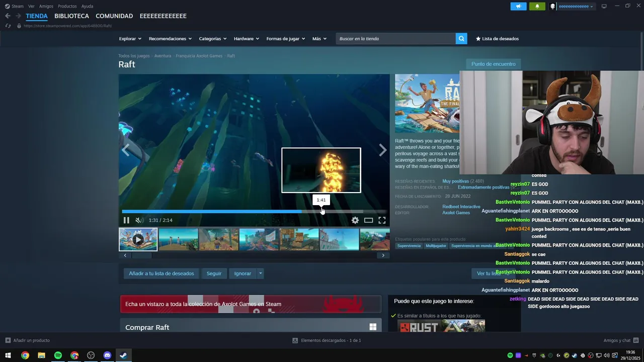
Task: Show the next media with the right arrow
Action: [383, 150]
